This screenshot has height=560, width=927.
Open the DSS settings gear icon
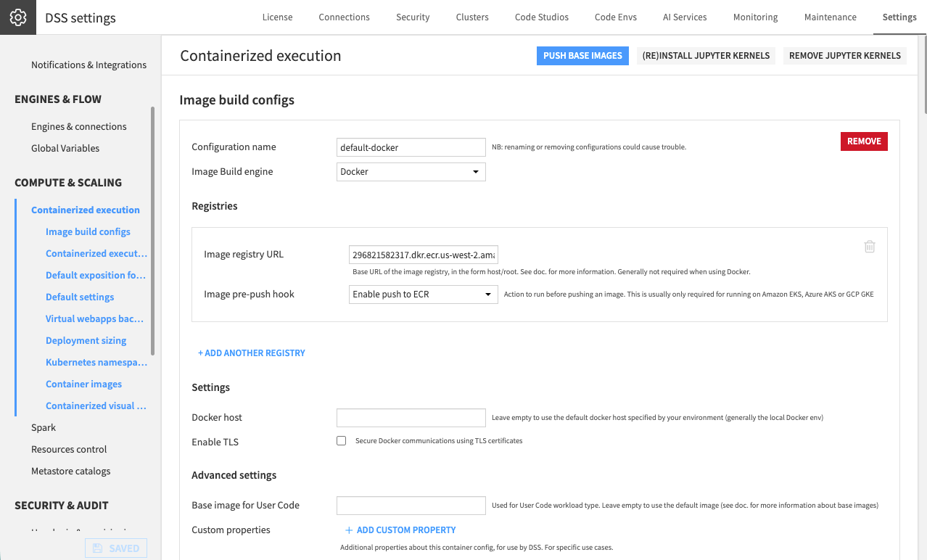tap(18, 17)
